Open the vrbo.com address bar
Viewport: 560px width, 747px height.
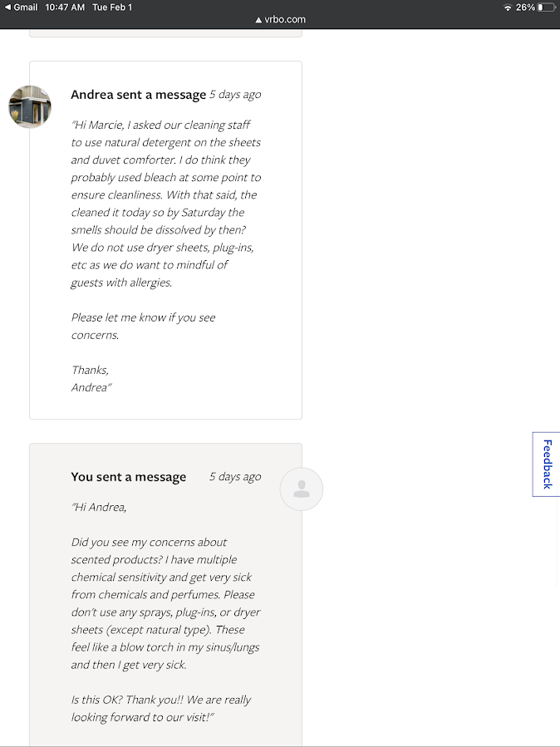282,18
